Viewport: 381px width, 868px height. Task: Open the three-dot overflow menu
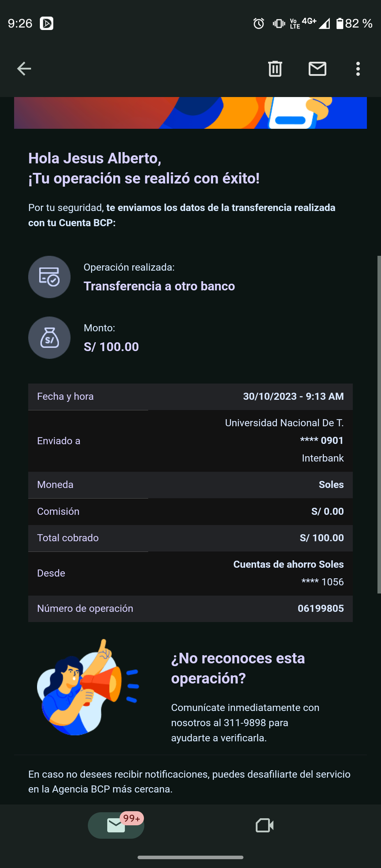(x=358, y=69)
